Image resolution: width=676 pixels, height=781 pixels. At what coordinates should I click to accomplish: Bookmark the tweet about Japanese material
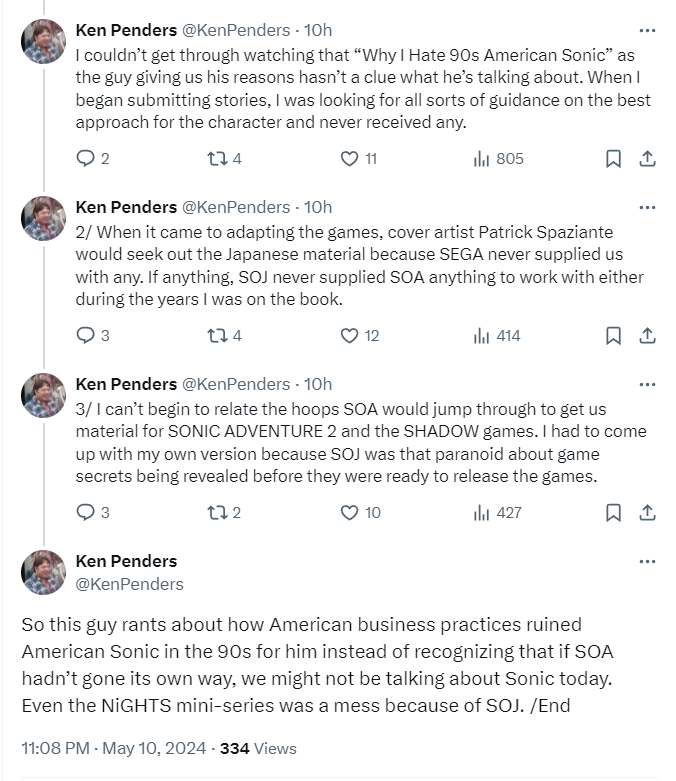(x=614, y=335)
